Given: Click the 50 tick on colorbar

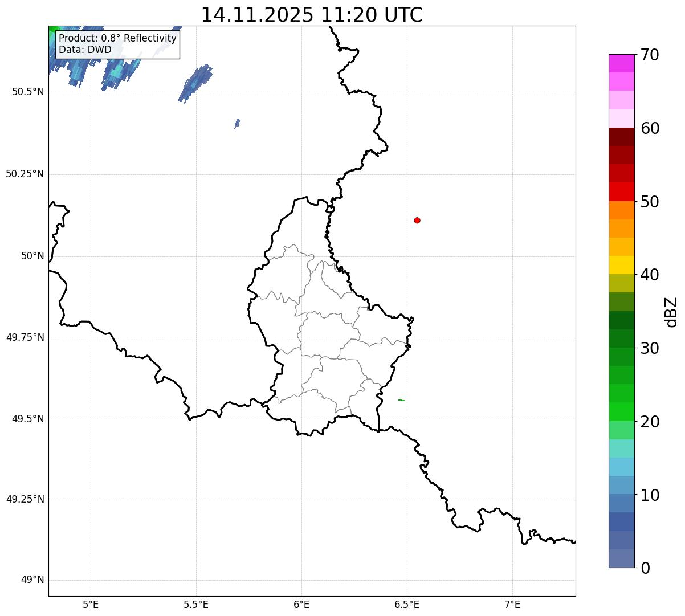Looking at the screenshot, I should tap(650, 202).
